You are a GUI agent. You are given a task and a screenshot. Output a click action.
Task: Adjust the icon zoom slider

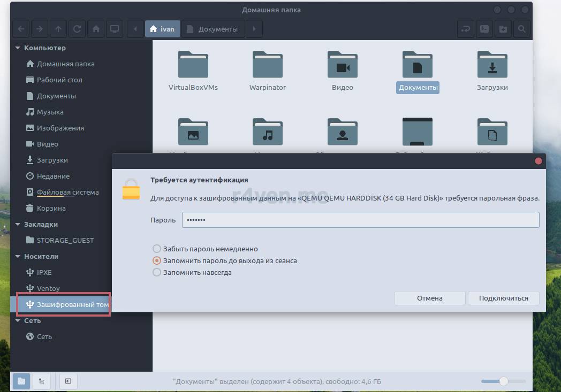click(503, 381)
